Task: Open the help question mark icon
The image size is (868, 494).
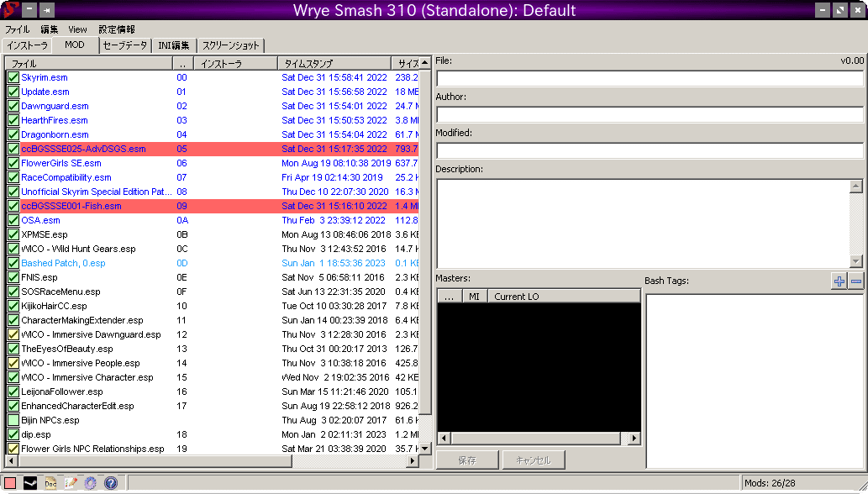Action: [111, 483]
